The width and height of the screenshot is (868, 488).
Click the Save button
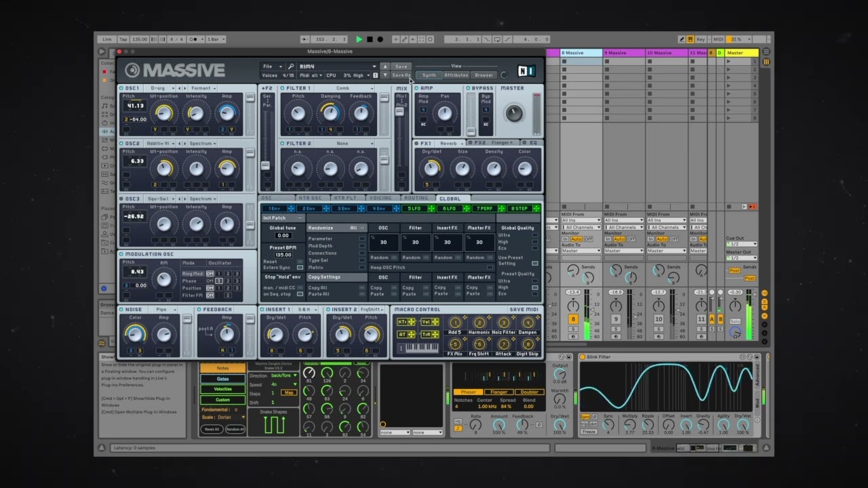pos(401,66)
